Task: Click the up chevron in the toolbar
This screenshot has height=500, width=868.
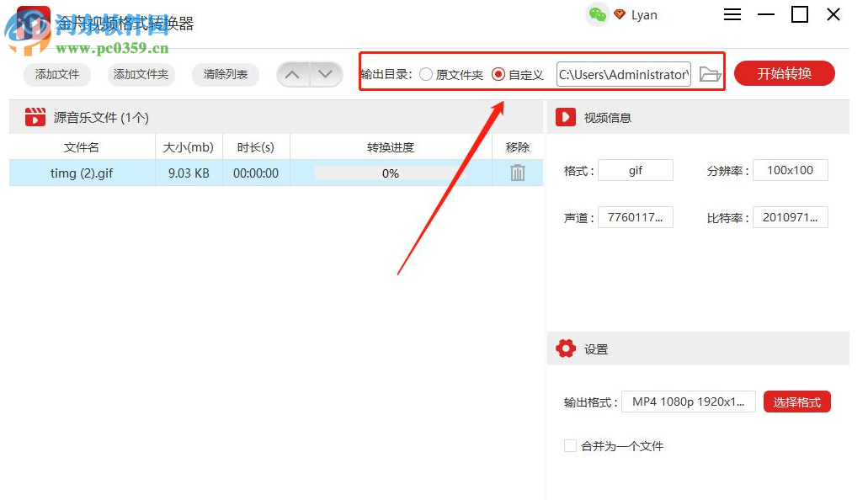Action: click(x=292, y=74)
